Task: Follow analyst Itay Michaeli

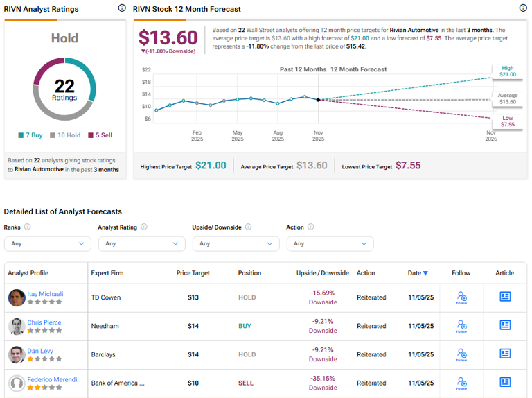Action: click(x=461, y=297)
